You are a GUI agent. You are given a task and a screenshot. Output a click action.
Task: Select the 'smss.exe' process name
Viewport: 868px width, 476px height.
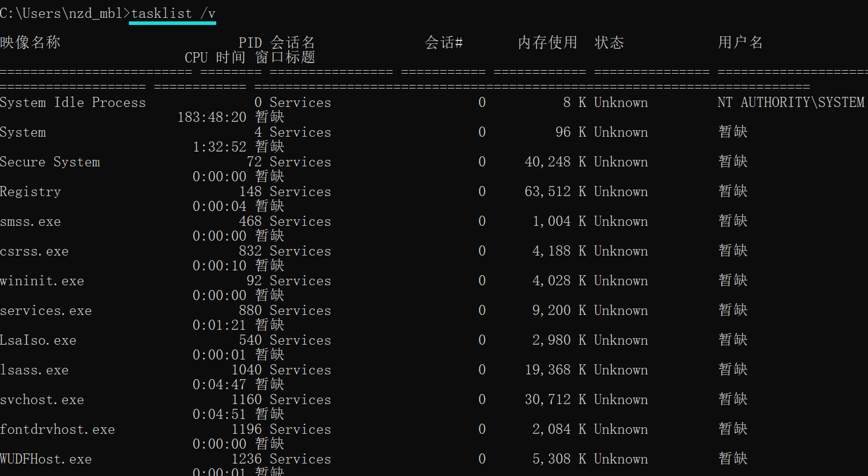[30, 221]
